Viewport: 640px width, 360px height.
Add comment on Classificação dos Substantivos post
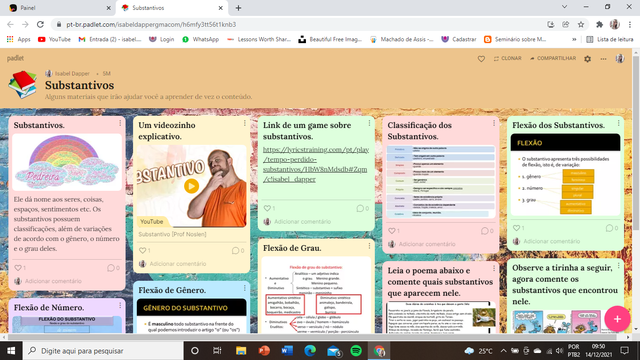point(427,244)
